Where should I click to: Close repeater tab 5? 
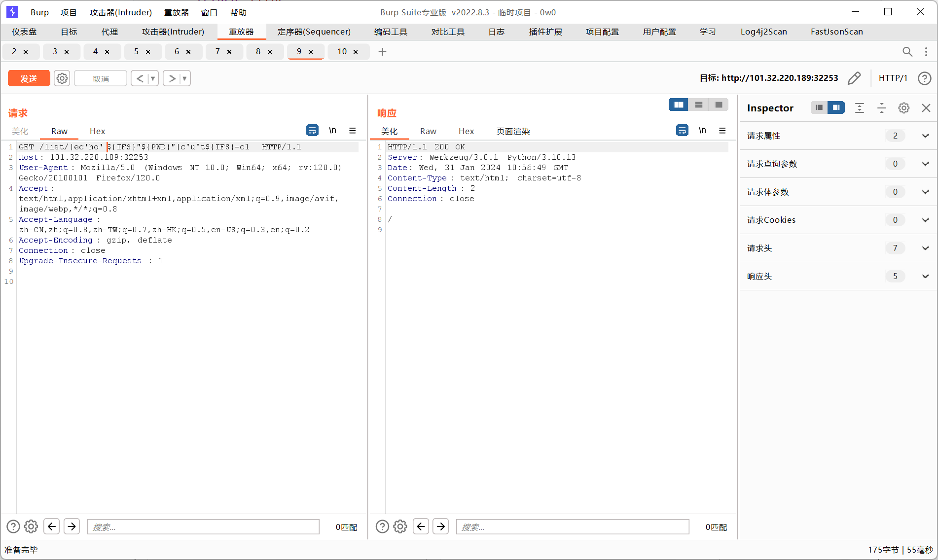pyautogui.click(x=148, y=52)
